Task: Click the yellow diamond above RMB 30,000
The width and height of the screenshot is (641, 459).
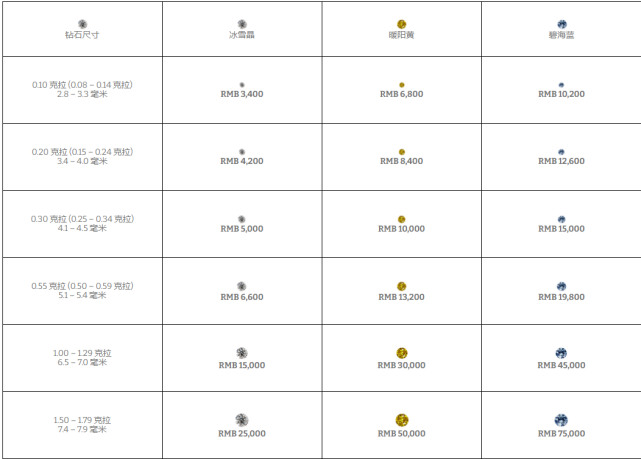Action: [x=402, y=353]
